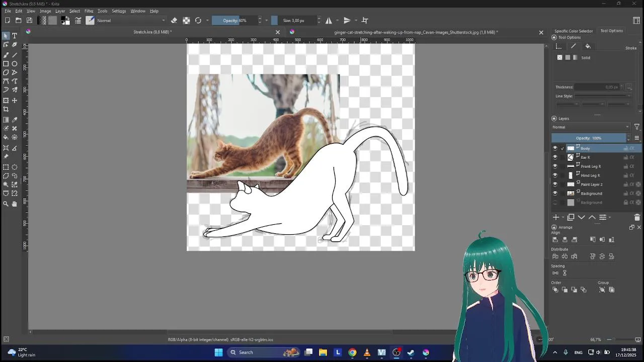Click the New document icon
The width and height of the screenshot is (644, 362).
(7, 21)
